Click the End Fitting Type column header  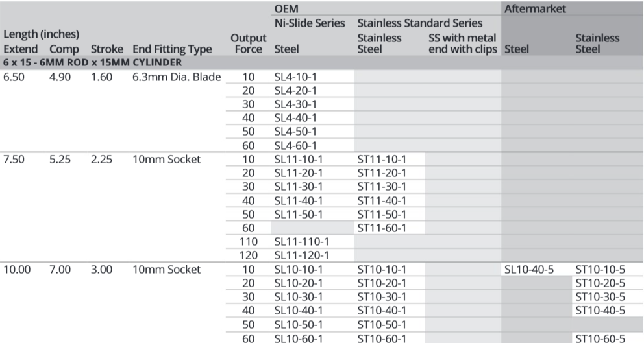point(171,49)
